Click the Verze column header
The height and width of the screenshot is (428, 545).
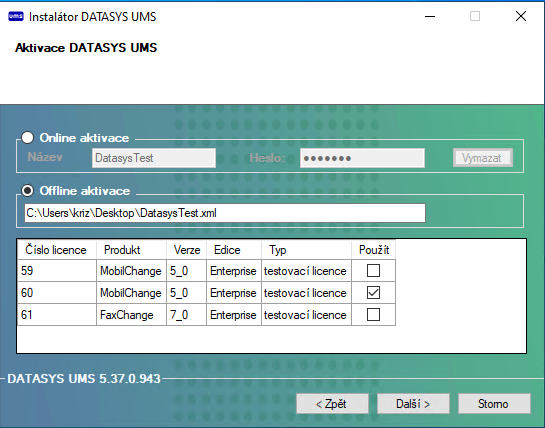coord(187,250)
